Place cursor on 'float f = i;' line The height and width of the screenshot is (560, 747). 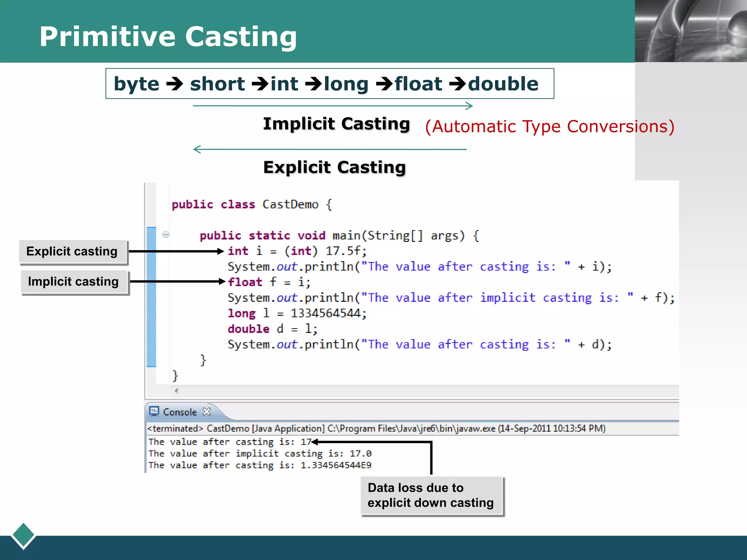pyautogui.click(x=269, y=282)
